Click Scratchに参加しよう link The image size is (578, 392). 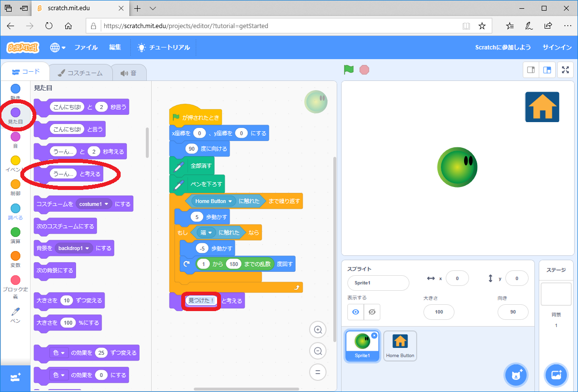(503, 47)
